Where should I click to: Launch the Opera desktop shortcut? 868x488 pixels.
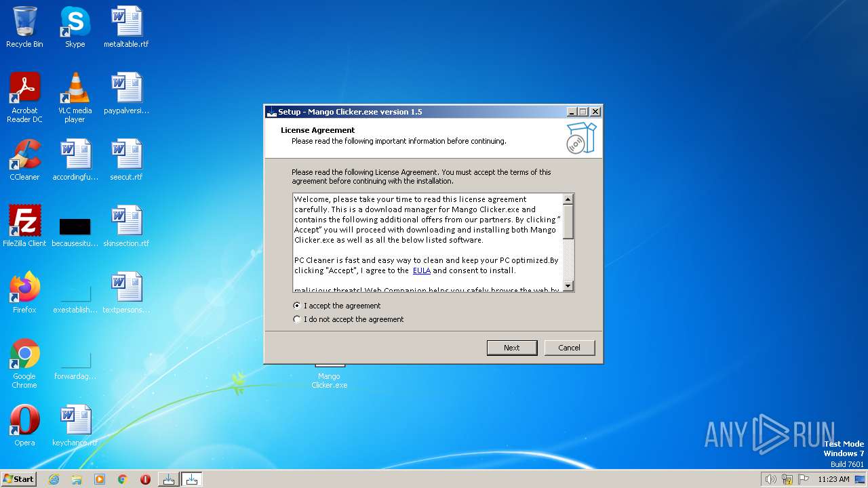coord(24,425)
